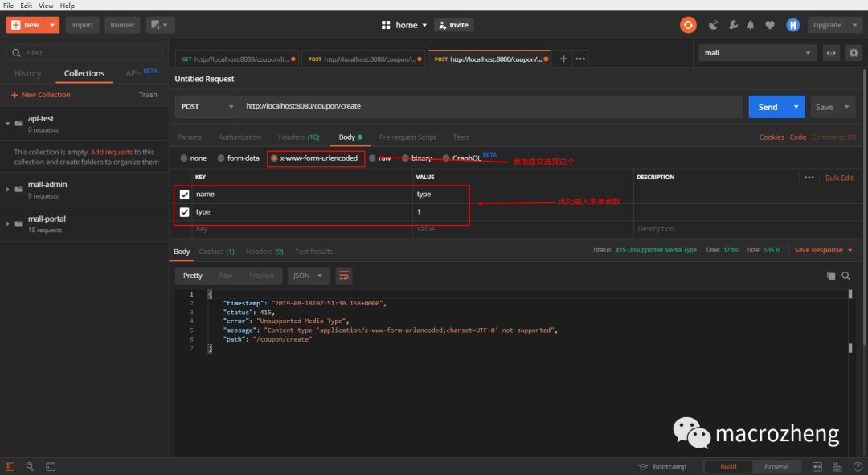Screen dimensions: 868x475
Task: Click the Bulk Edit link
Action: click(839, 178)
